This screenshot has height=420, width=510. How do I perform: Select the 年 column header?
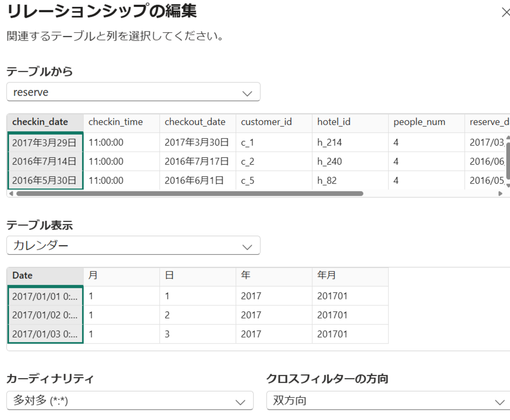coord(246,275)
